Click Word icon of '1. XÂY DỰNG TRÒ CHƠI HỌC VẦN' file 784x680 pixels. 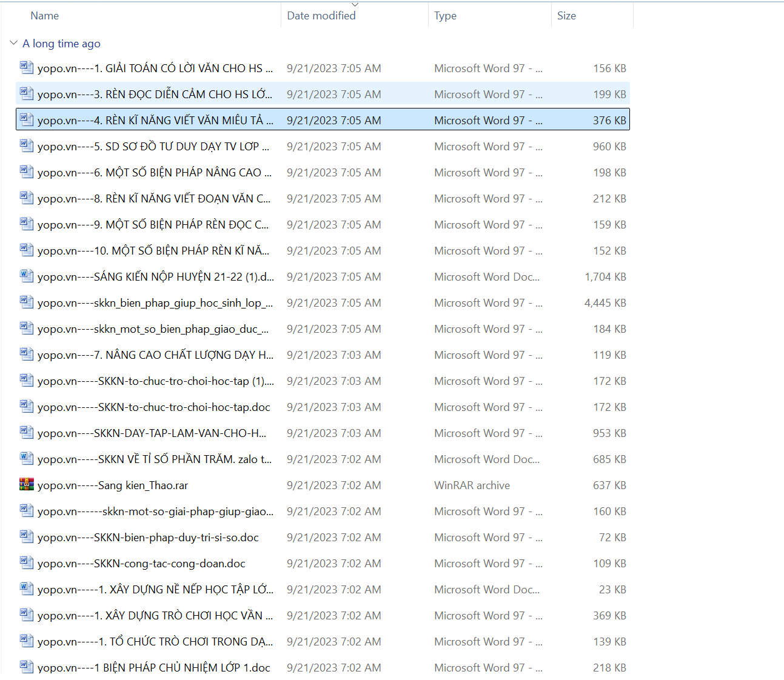(x=26, y=615)
